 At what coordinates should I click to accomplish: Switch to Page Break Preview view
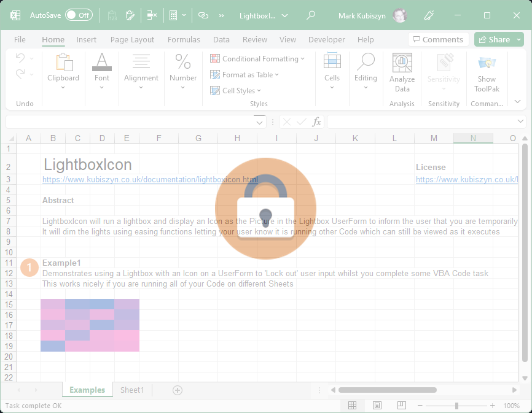[x=401, y=406]
